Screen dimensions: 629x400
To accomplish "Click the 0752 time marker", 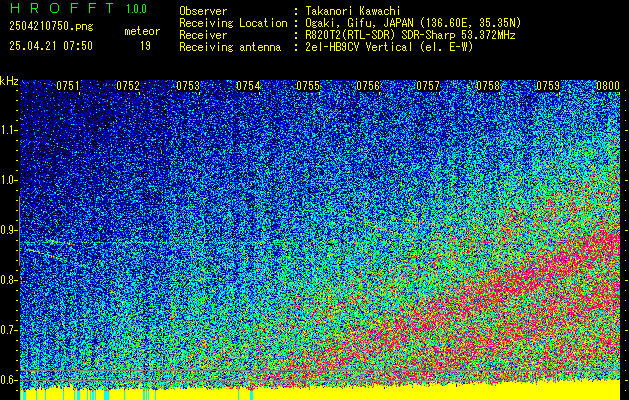I will 128,86.
